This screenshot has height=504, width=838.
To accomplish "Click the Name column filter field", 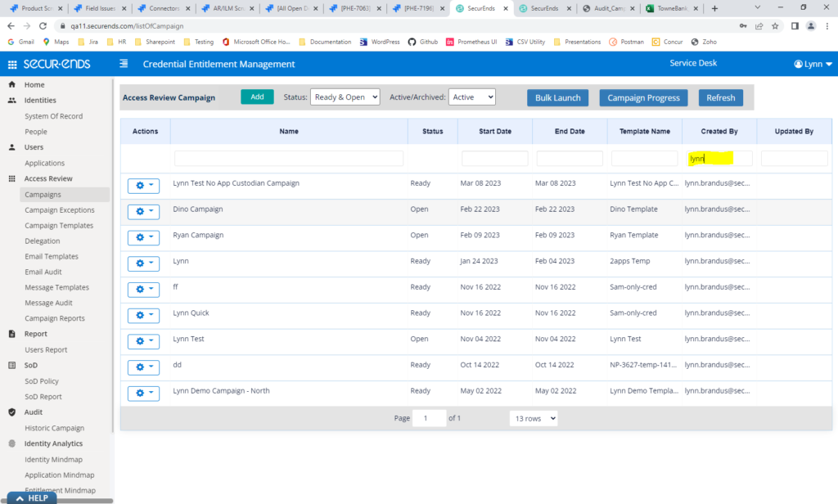I will (x=289, y=158).
